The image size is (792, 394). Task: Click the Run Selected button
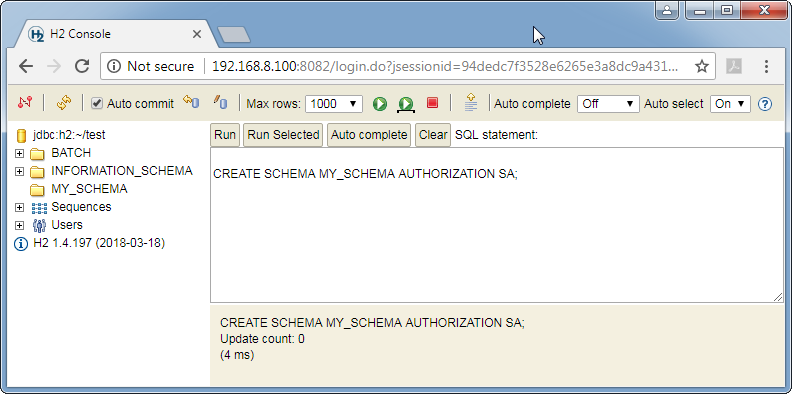tap(283, 135)
